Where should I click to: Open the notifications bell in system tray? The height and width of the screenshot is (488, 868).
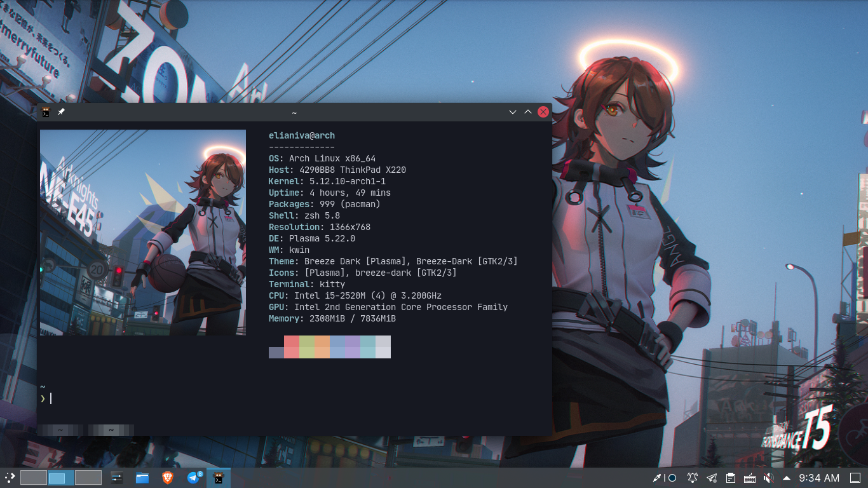[692, 478]
